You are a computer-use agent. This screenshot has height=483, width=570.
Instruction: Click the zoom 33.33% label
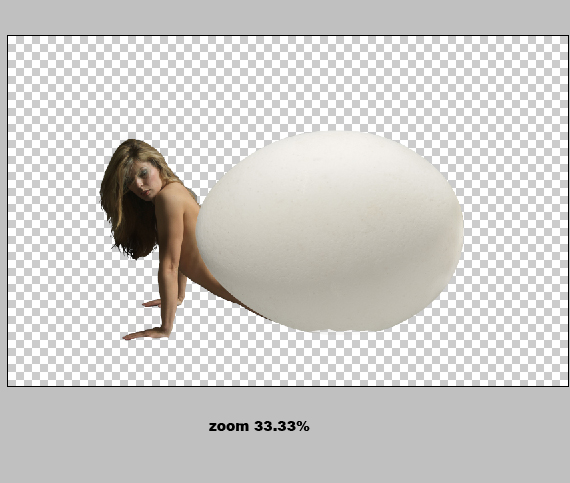259,426
